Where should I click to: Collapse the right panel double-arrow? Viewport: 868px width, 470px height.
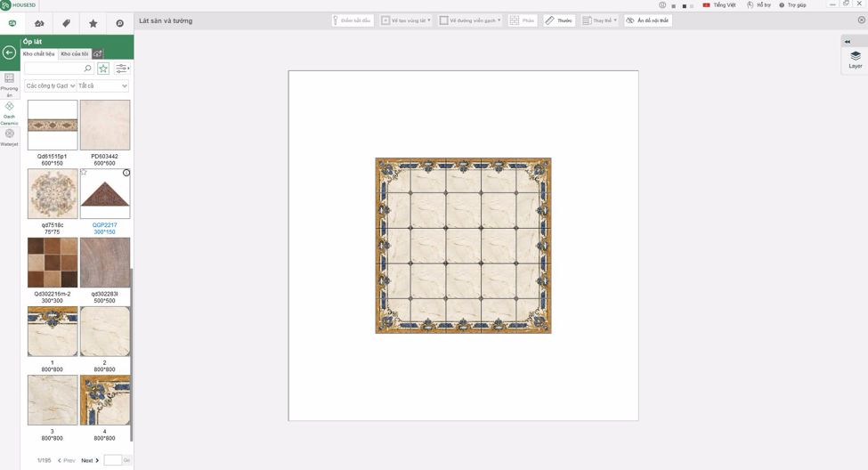click(848, 42)
